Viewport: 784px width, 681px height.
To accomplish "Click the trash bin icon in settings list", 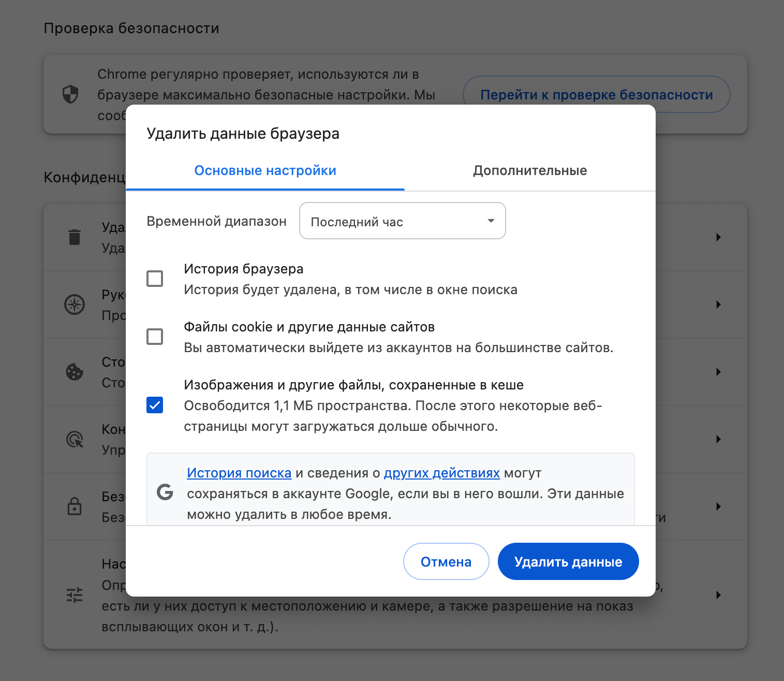I will tap(75, 238).
